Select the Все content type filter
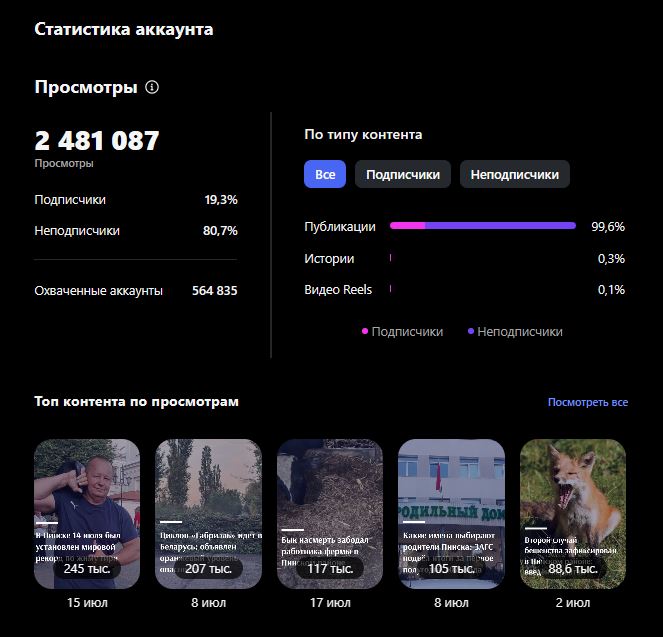 (325, 174)
